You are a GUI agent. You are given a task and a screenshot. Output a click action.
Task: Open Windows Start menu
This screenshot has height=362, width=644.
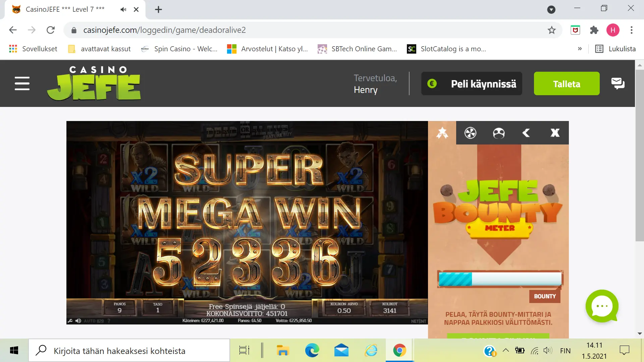(x=14, y=351)
